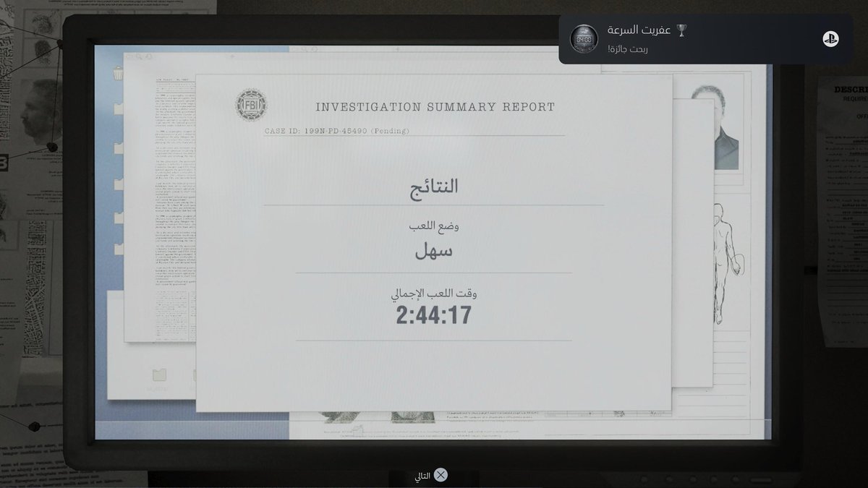Click the وقت اللعب الإجمالي total time label
868x488 pixels.
(434, 294)
